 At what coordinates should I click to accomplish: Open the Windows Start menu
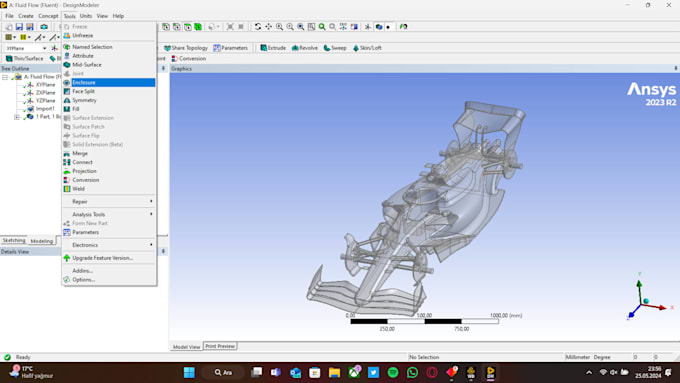[189, 373]
